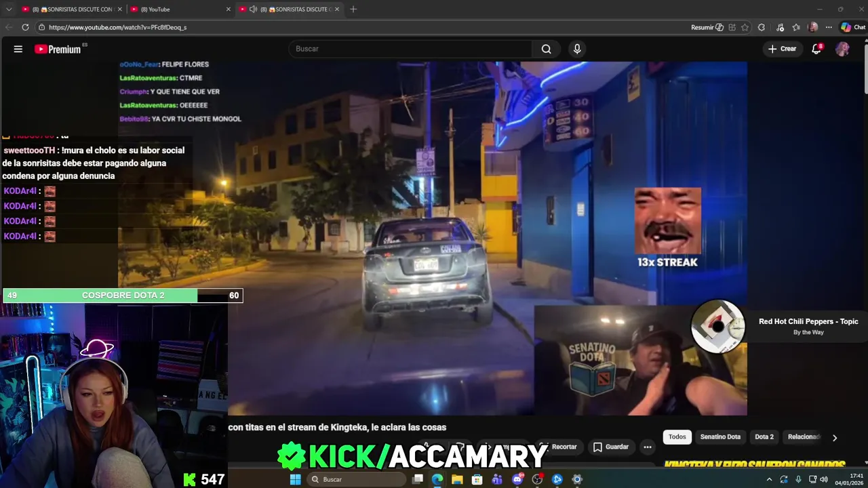
Task: Click the COSPOBRE DOTA 2 progress bar
Action: 123,296
